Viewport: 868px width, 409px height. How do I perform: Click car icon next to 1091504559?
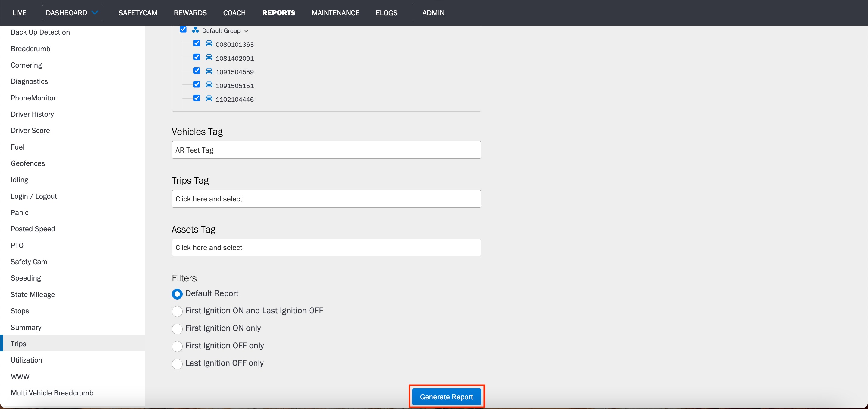(209, 71)
